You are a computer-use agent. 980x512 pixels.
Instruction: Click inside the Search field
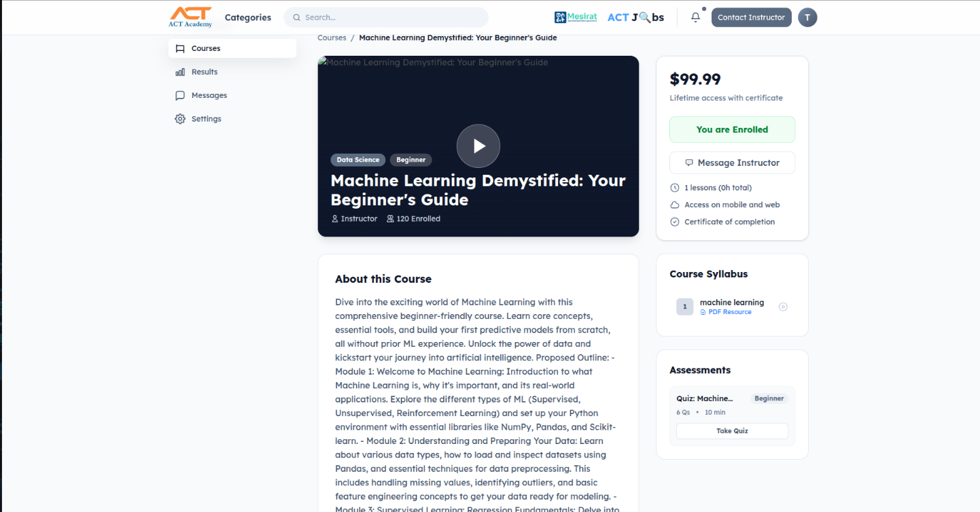coord(385,17)
